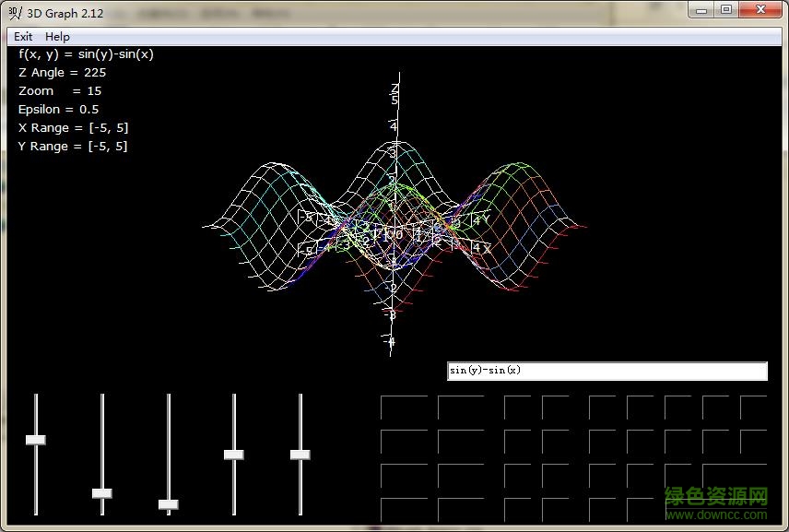789x532 pixels.
Task: Click the 3D surface plot of sin(y)-sin(x)
Action: (x=396, y=231)
